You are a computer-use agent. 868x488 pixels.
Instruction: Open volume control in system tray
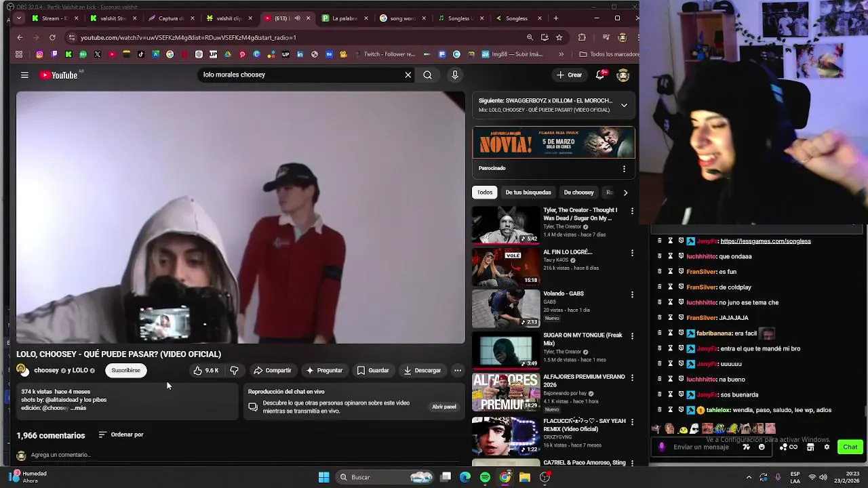click(823, 477)
